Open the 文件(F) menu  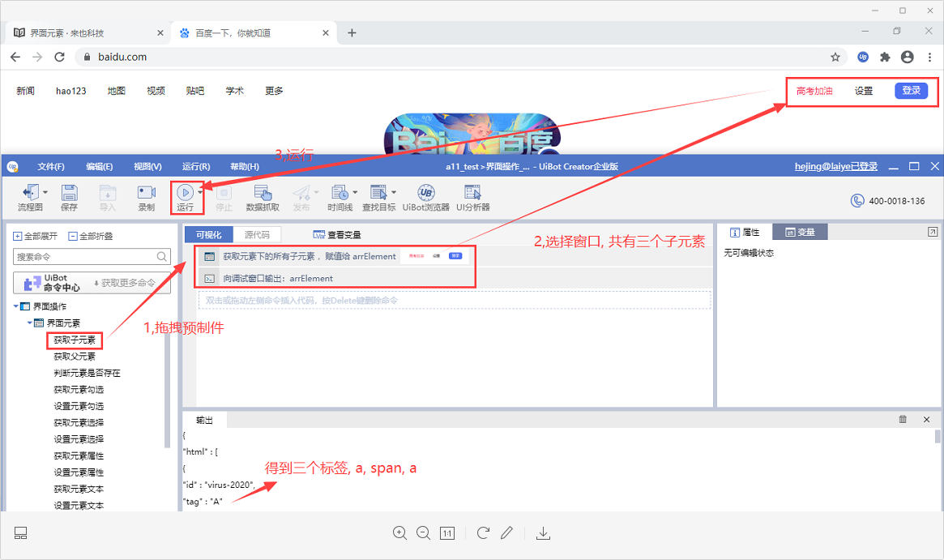click(x=50, y=167)
